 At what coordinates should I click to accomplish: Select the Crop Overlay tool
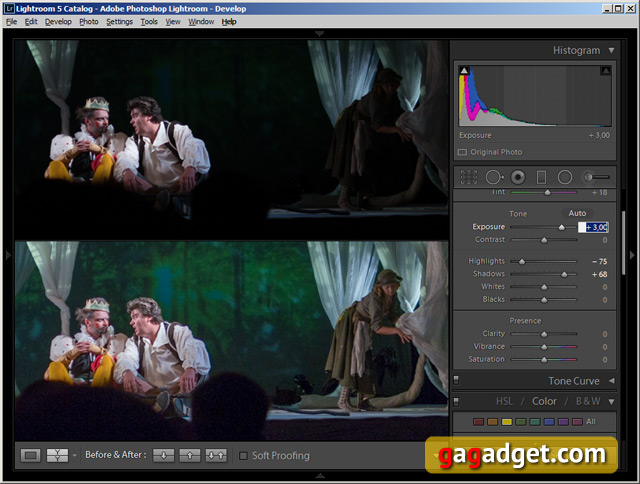(469, 177)
